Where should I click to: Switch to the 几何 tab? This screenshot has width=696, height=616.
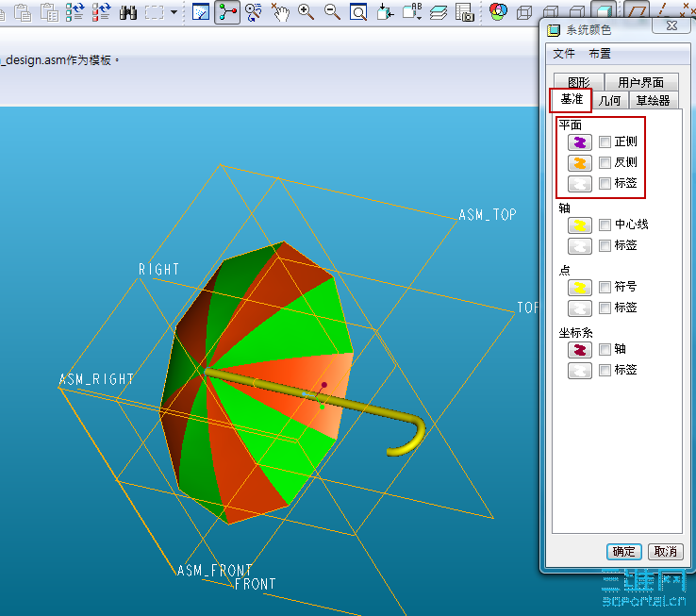(x=610, y=101)
